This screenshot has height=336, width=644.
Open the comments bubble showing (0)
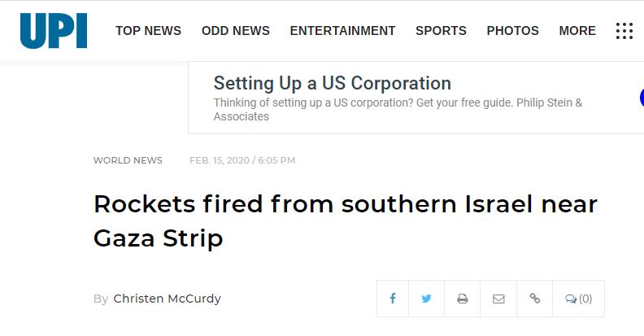click(x=579, y=299)
